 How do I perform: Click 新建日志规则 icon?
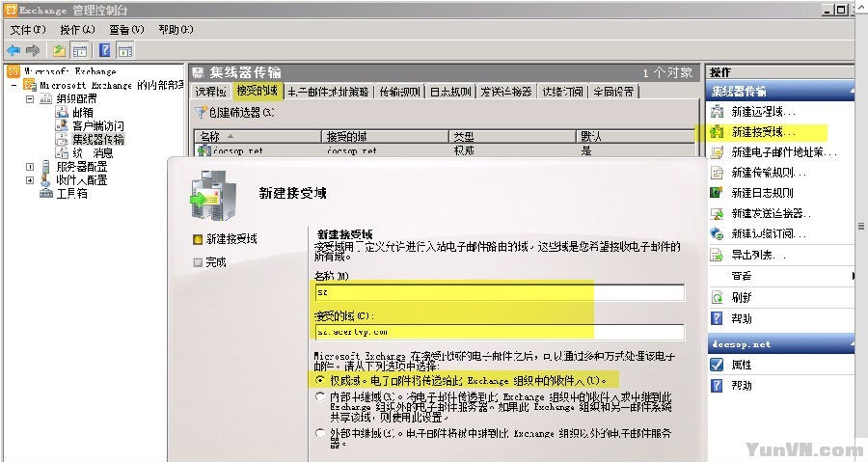click(x=717, y=193)
